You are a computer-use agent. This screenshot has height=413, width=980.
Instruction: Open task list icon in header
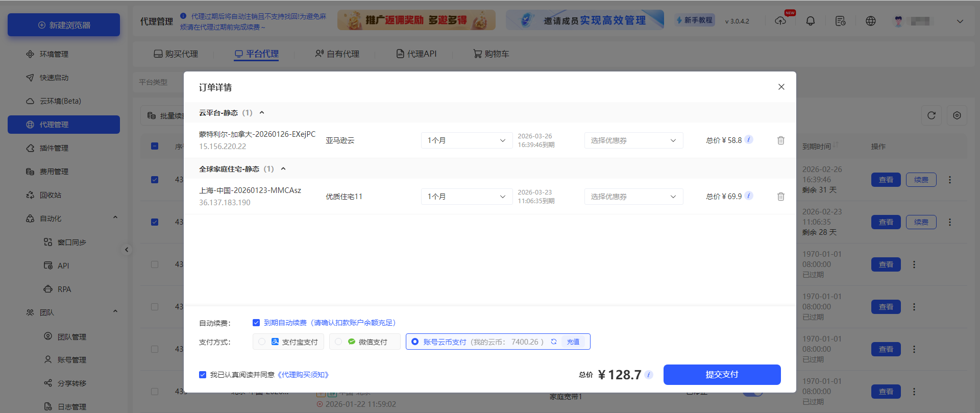(840, 21)
